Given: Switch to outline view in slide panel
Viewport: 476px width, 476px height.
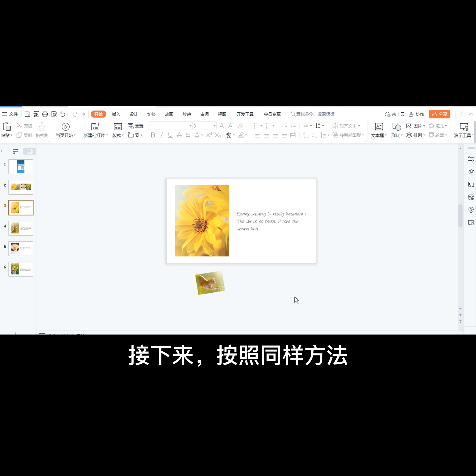Looking at the screenshot, I should [16, 151].
